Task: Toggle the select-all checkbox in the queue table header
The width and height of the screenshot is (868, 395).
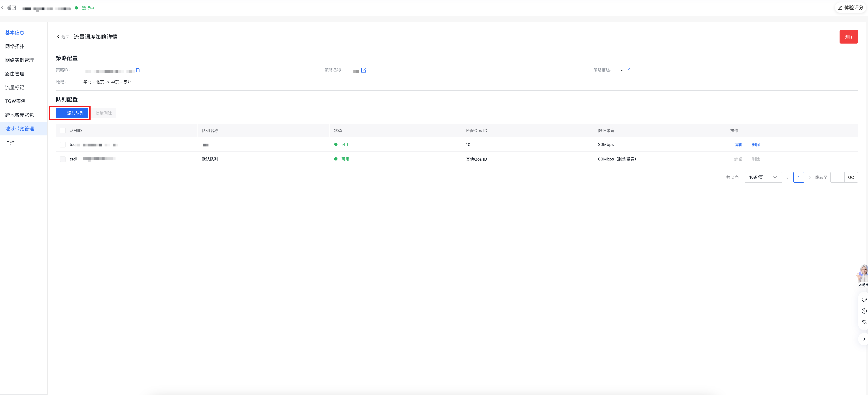Action: 63,130
